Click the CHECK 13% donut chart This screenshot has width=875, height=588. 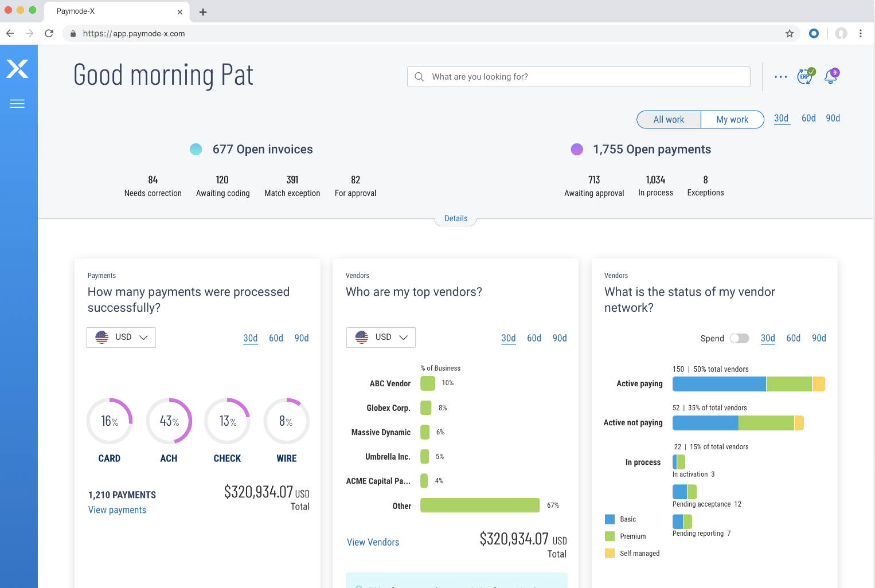228,421
